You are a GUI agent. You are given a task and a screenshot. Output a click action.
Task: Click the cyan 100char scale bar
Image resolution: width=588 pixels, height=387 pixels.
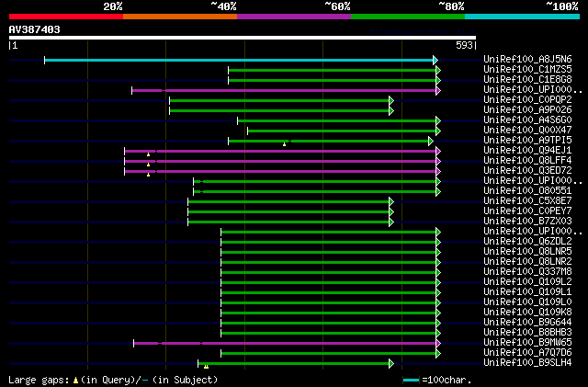click(x=411, y=381)
